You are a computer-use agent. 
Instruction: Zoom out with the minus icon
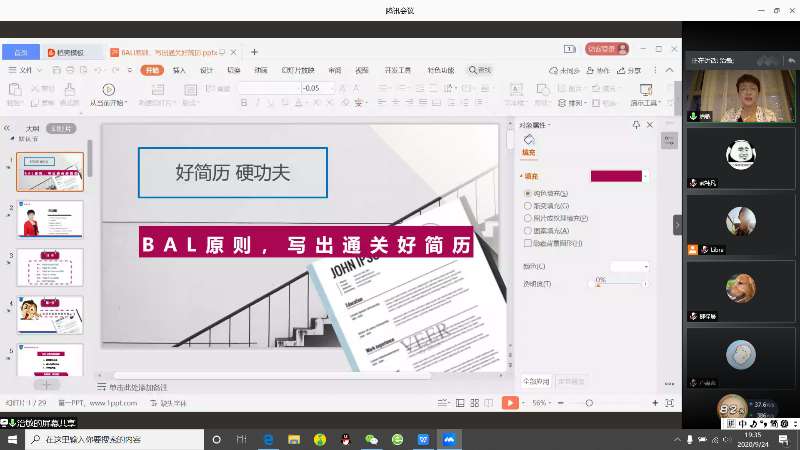point(561,403)
